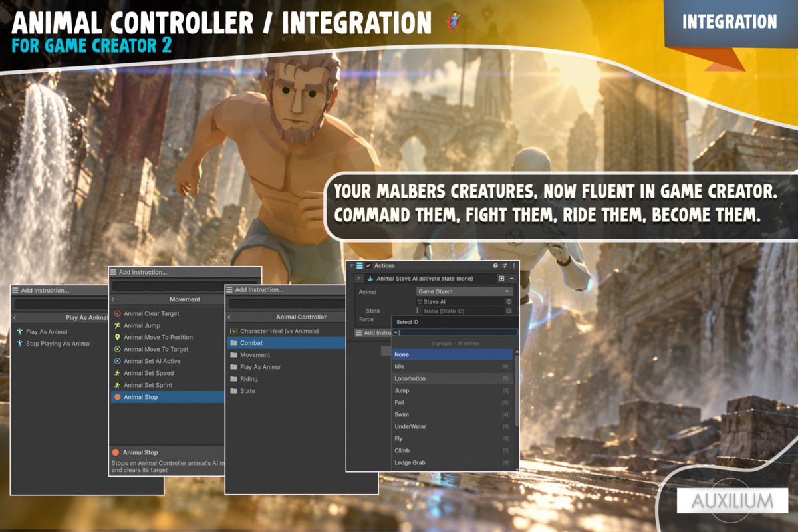Focus the search box in the Movement window

pos(186,286)
